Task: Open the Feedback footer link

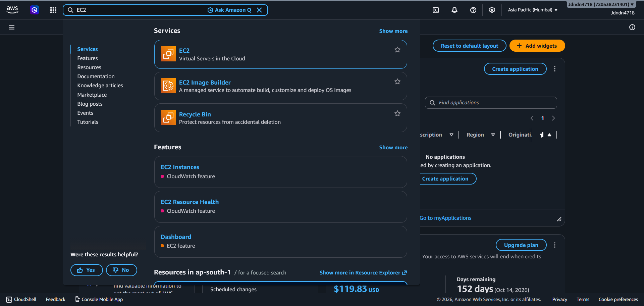Action: (56, 299)
